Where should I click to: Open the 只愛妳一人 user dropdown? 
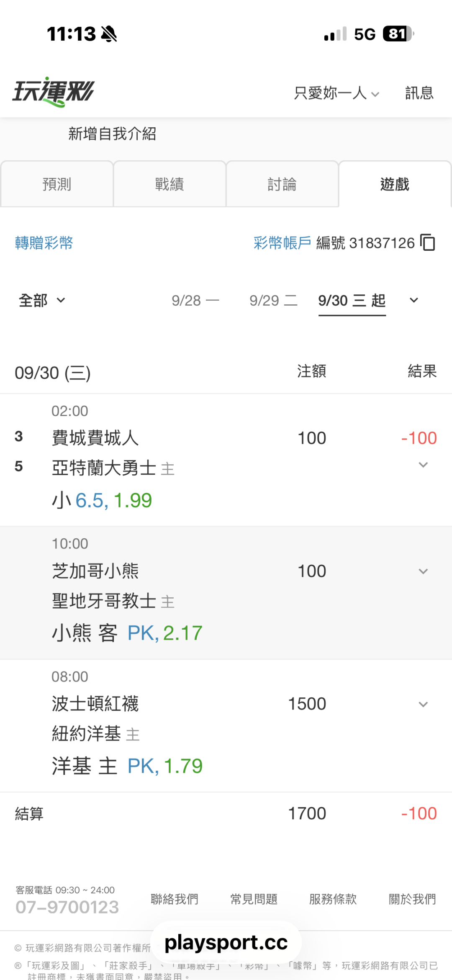pyautogui.click(x=336, y=93)
